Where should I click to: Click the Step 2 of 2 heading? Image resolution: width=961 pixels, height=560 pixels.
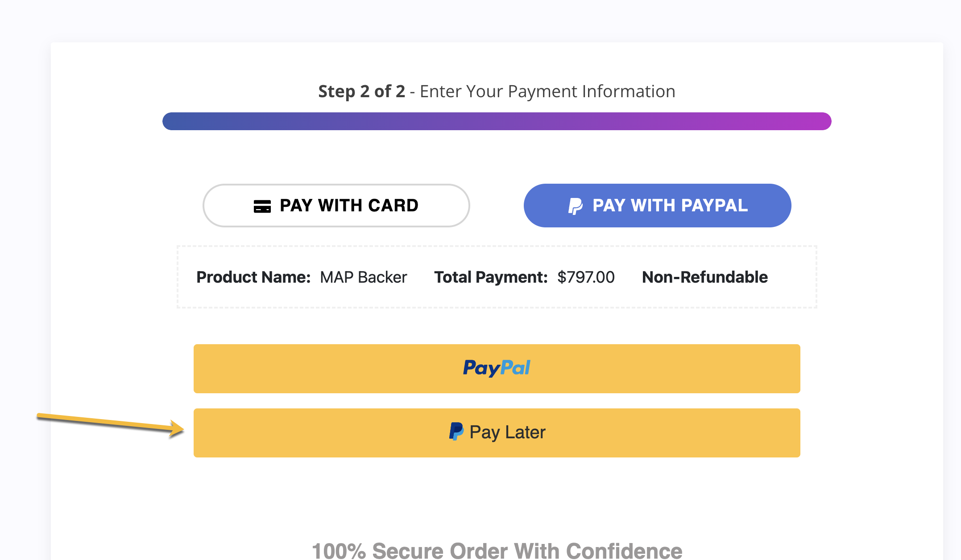point(361,91)
